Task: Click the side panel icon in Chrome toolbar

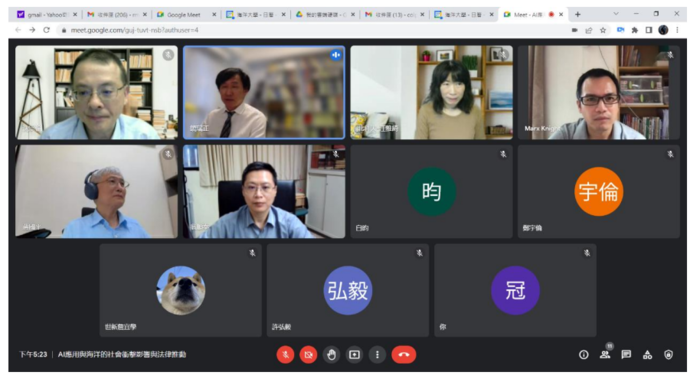Action: point(649,30)
